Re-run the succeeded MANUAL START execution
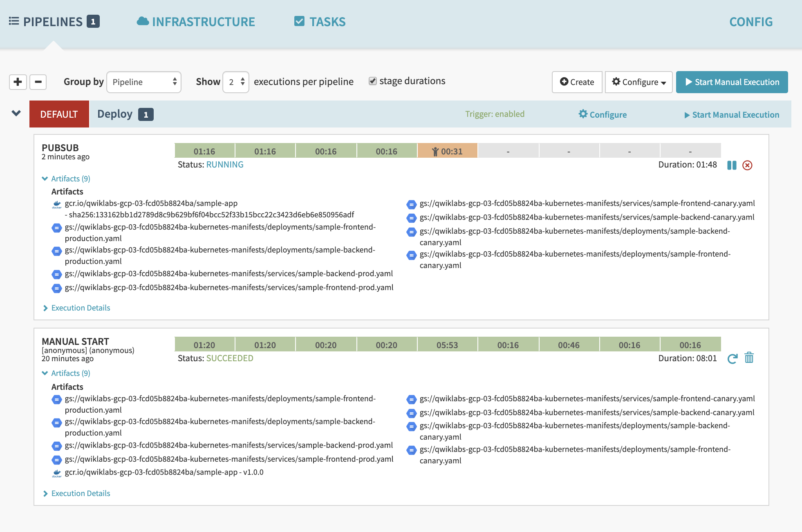The image size is (802, 532). pyautogui.click(x=732, y=359)
